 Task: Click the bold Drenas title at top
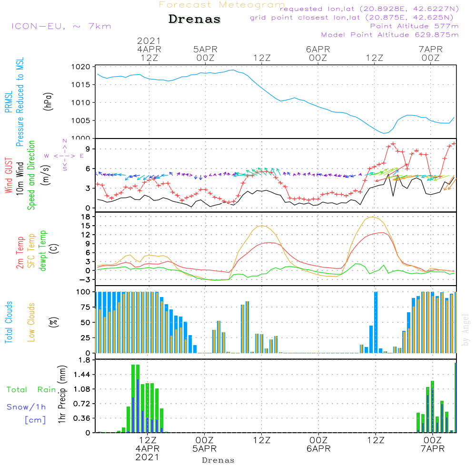[195, 20]
